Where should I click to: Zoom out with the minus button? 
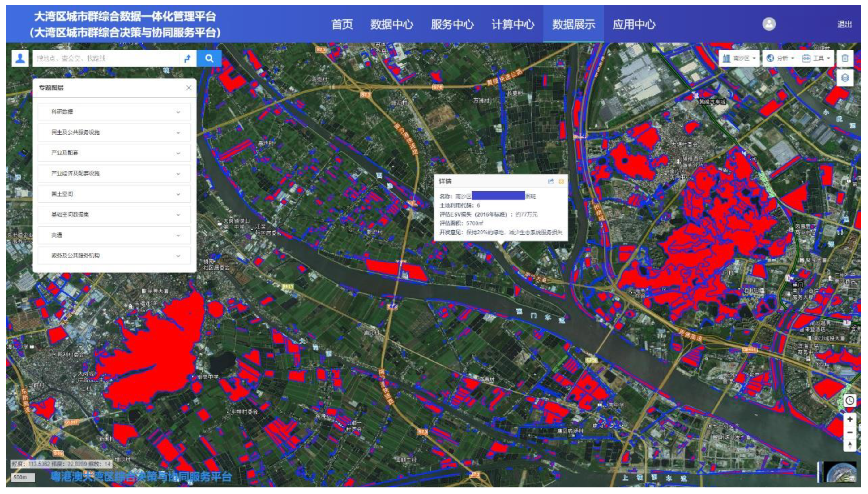coord(850,432)
